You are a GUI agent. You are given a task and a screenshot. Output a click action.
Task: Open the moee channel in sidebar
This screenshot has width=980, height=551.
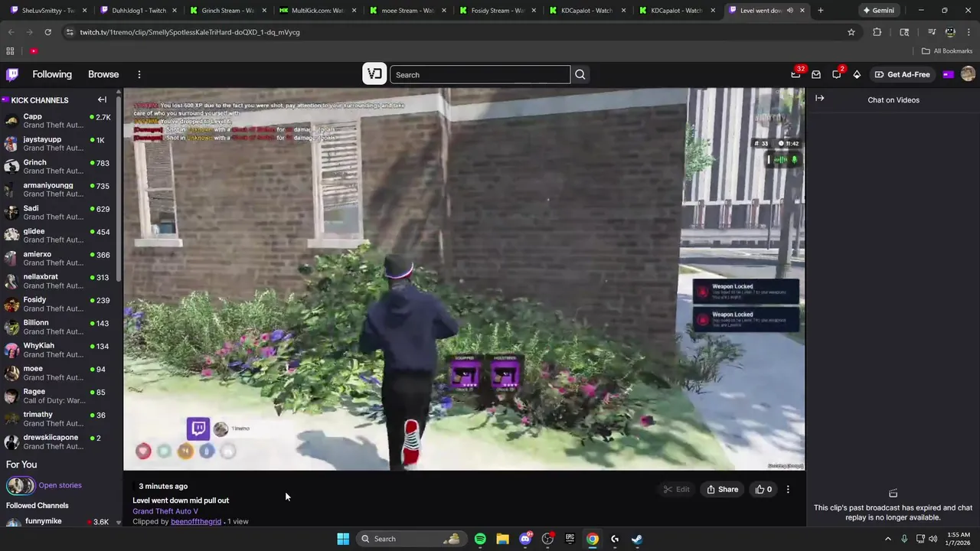59,373
